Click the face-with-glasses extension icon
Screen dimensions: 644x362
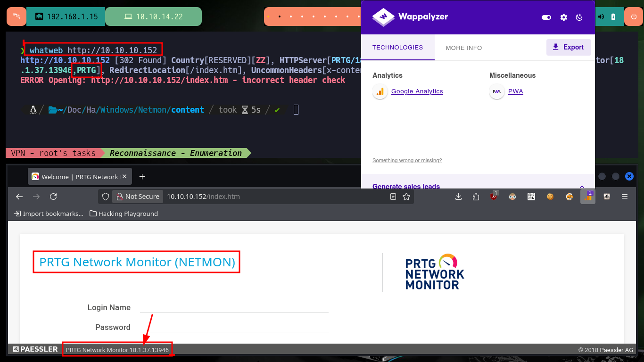click(512, 197)
